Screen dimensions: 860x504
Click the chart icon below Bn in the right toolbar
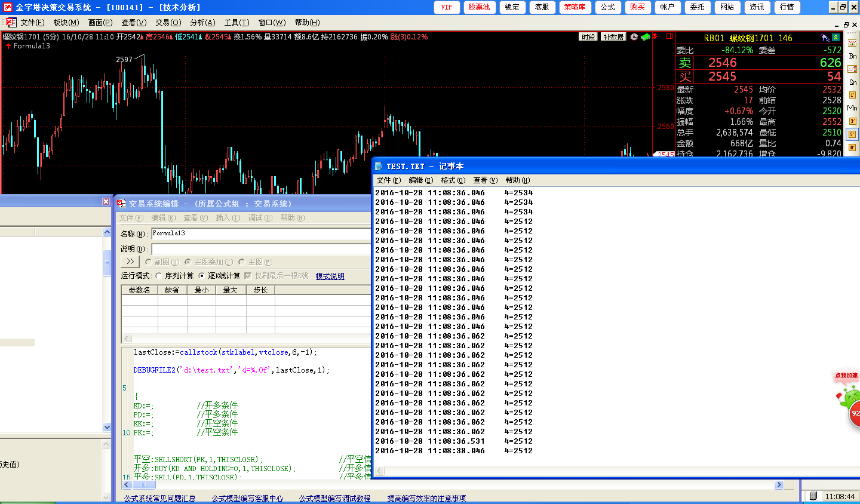coord(852,69)
